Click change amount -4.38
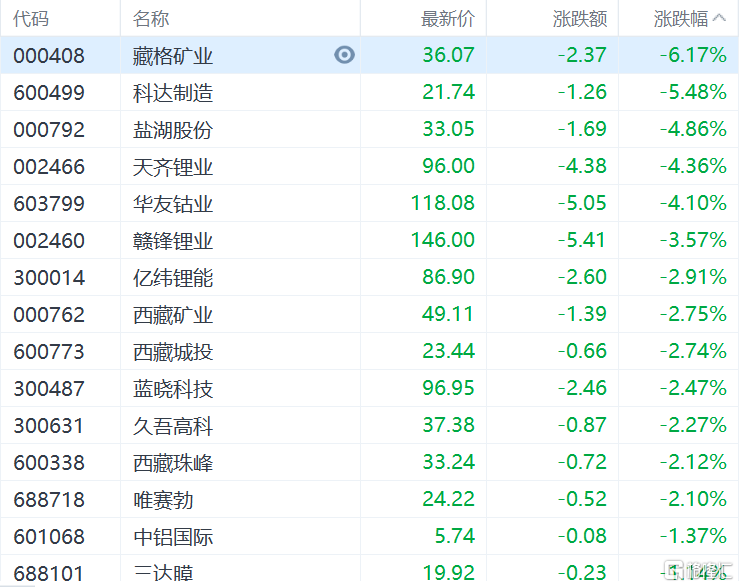Screen dimensions: 739x587 pyautogui.click(x=582, y=165)
